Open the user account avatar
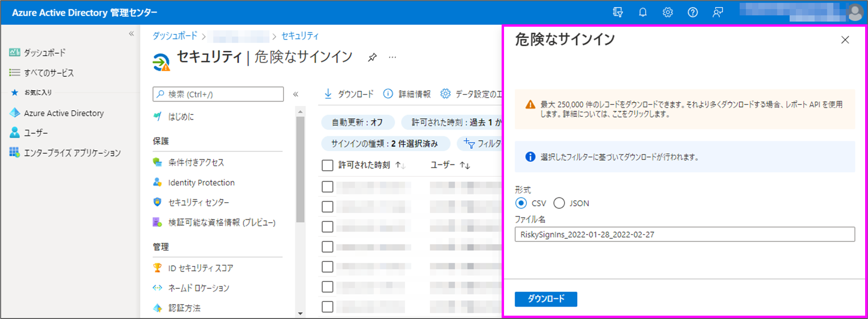The width and height of the screenshot is (868, 319). [856, 12]
